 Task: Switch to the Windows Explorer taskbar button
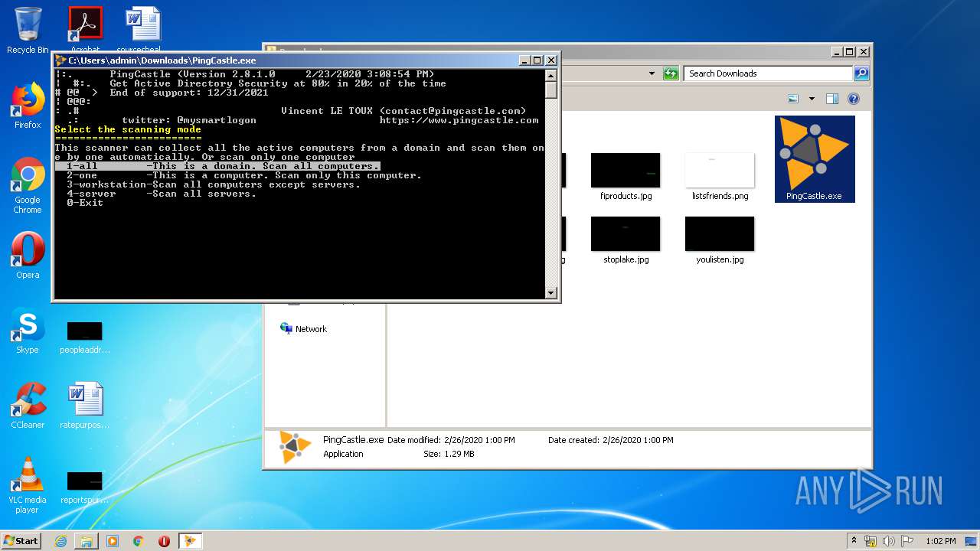pyautogui.click(x=86, y=541)
